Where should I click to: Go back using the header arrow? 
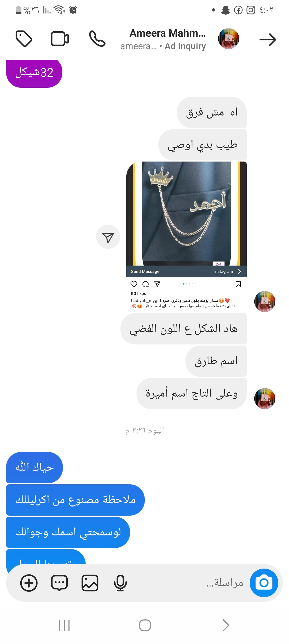pos(268,40)
